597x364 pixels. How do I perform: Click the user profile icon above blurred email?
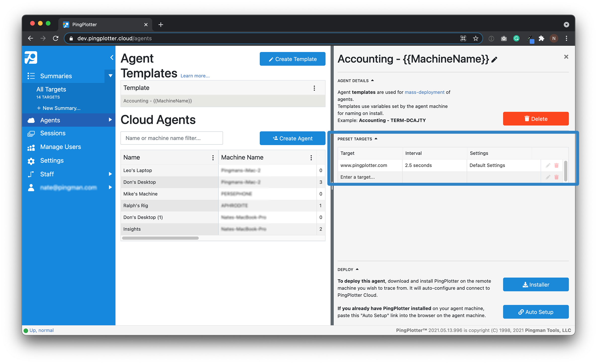(x=31, y=188)
